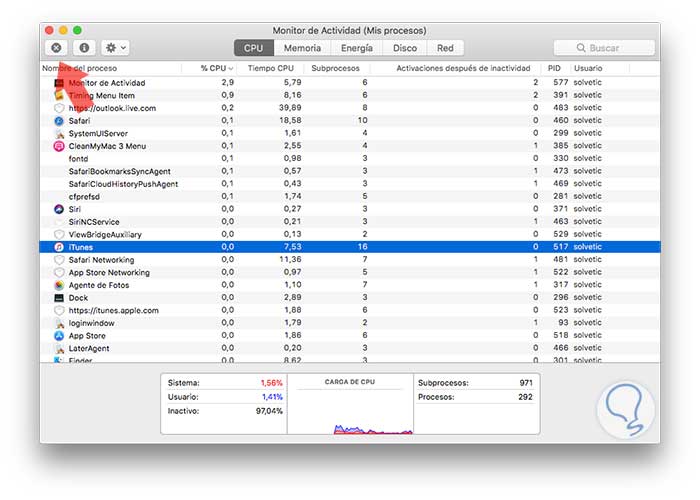The height and width of the screenshot is (500, 700).
Task: Click the Procesos 292 total
Action: (525, 397)
